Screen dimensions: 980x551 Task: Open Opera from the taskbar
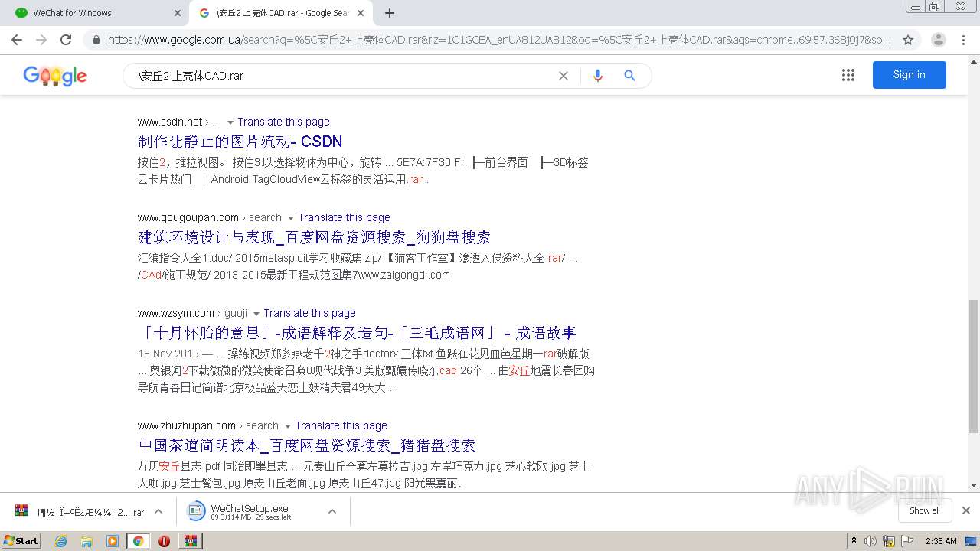tap(164, 541)
